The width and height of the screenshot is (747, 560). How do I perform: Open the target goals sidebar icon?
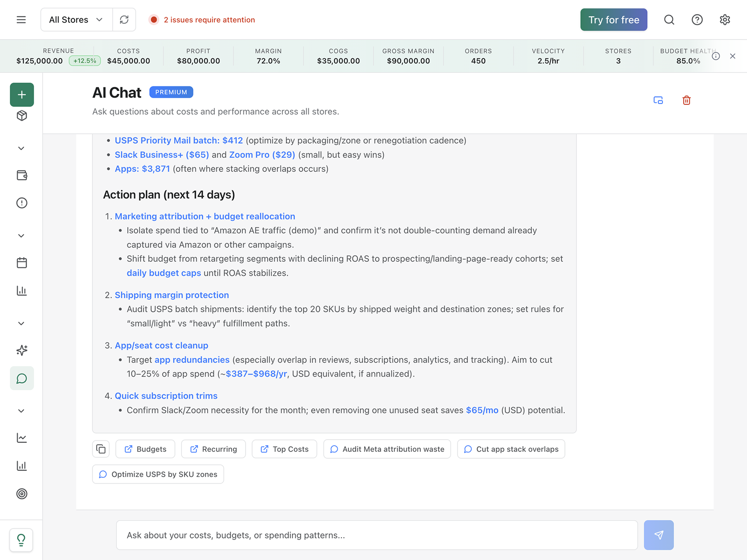click(x=22, y=494)
